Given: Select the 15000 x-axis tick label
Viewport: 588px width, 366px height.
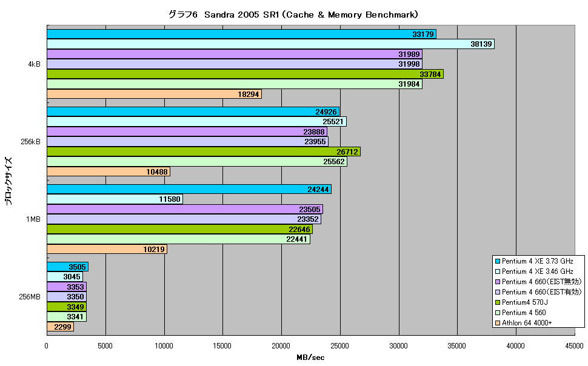Looking at the screenshot, I should point(222,346).
